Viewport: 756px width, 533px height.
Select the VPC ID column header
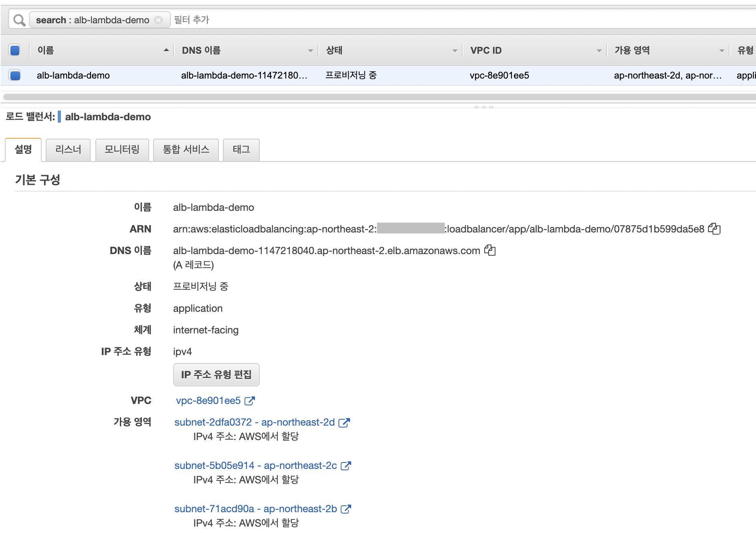point(487,50)
